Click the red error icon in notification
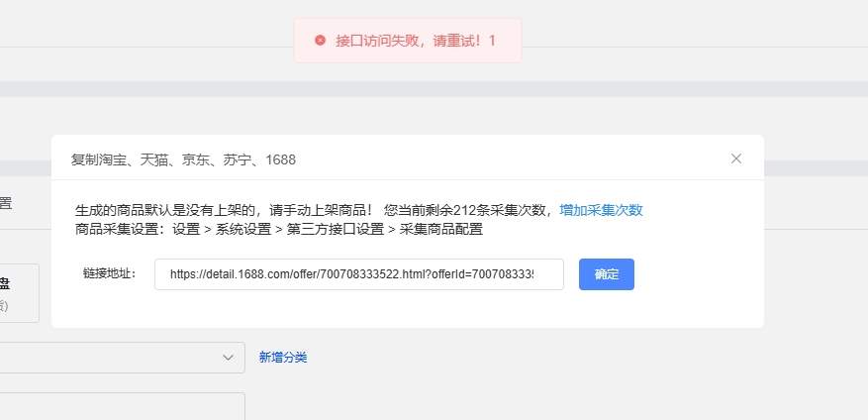 coord(320,40)
